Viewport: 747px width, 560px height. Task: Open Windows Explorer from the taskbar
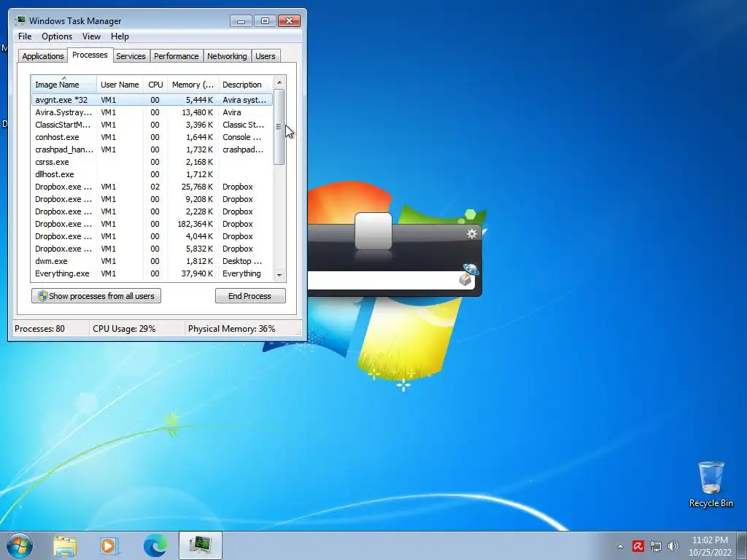click(65, 545)
